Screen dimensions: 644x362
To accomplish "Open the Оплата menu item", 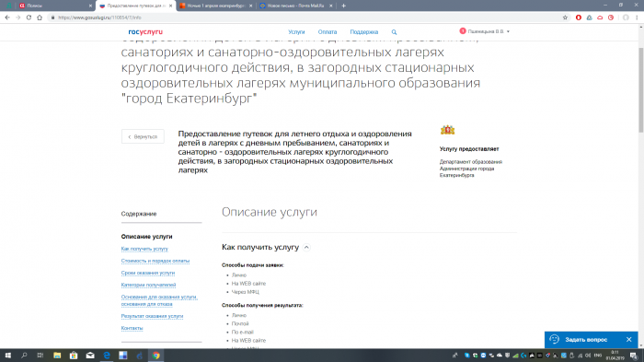I will pos(328,32).
